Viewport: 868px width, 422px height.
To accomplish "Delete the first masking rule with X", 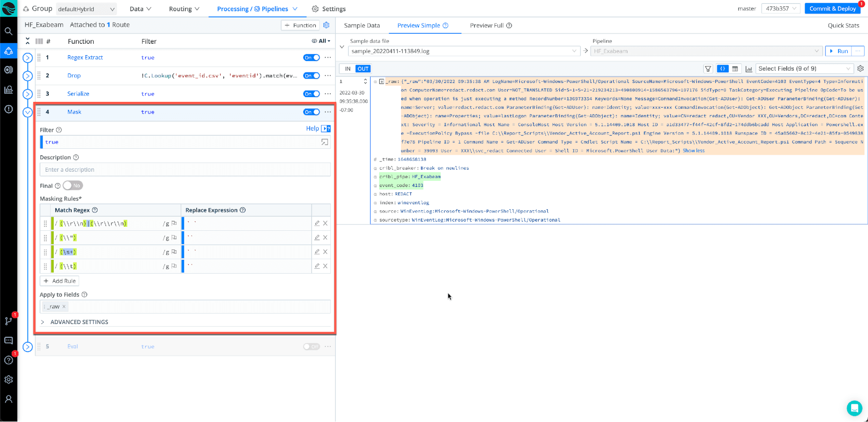I will point(325,223).
